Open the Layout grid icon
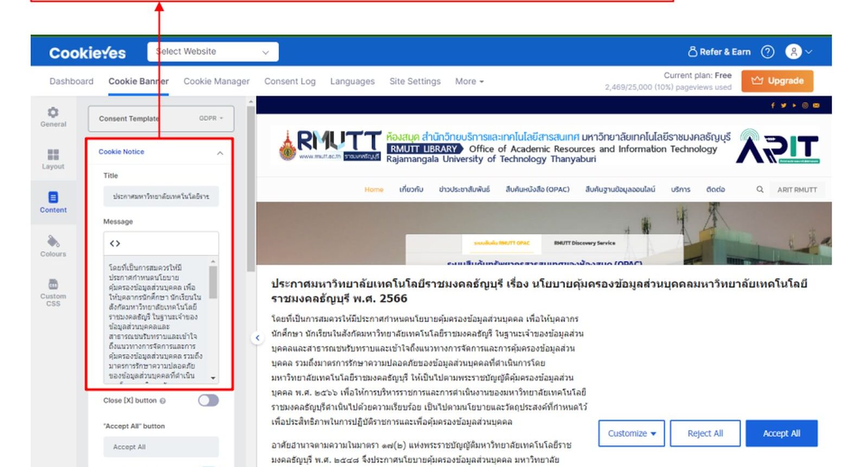Image resolution: width=868 pixels, height=467 pixels. [53, 155]
